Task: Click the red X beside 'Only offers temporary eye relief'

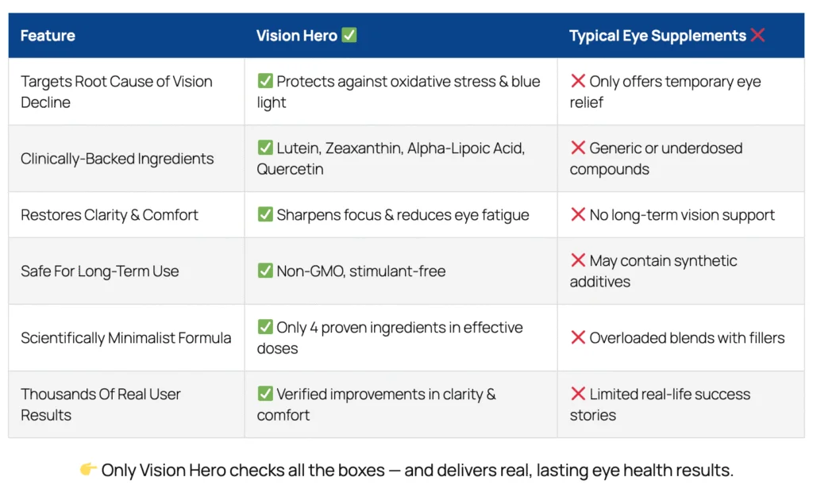Action: 578,81
